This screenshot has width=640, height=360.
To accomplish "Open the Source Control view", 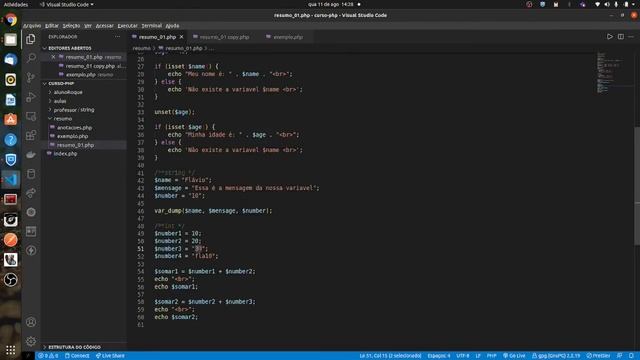I will [31, 77].
